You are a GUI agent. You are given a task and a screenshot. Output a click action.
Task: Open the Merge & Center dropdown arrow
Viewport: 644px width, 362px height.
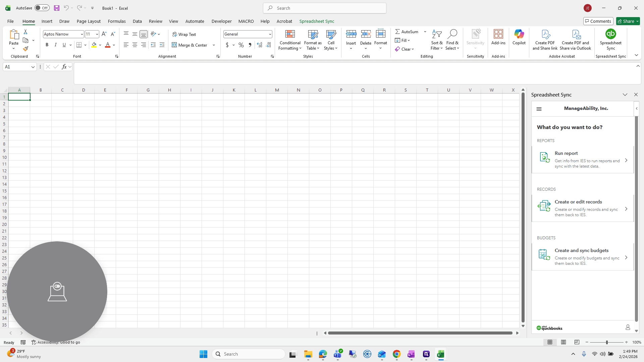click(214, 45)
